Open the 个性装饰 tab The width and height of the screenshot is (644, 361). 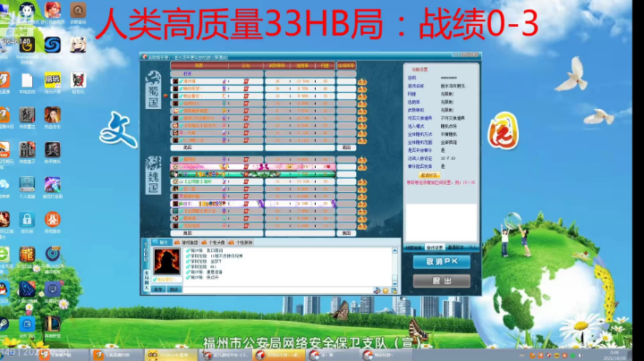tap(241, 242)
